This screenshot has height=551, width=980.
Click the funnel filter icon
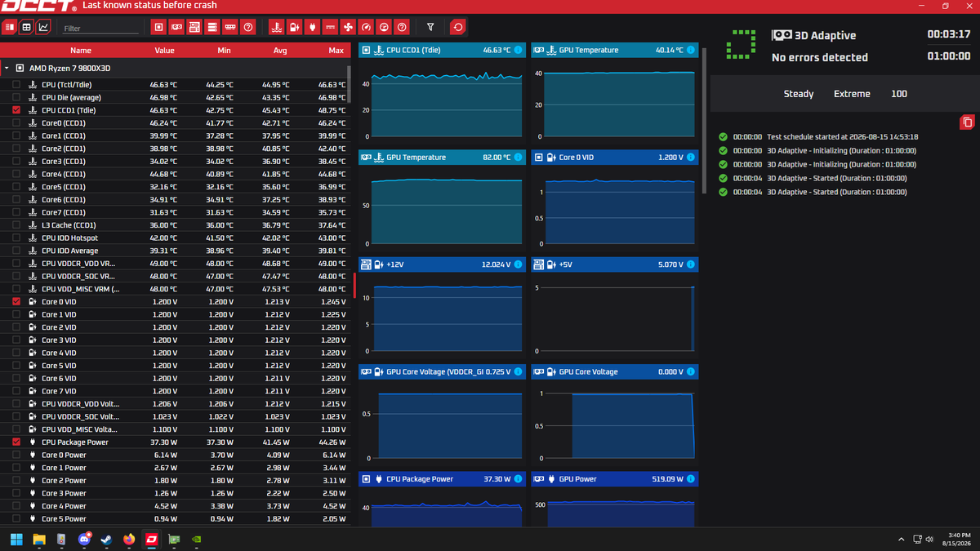tap(430, 27)
